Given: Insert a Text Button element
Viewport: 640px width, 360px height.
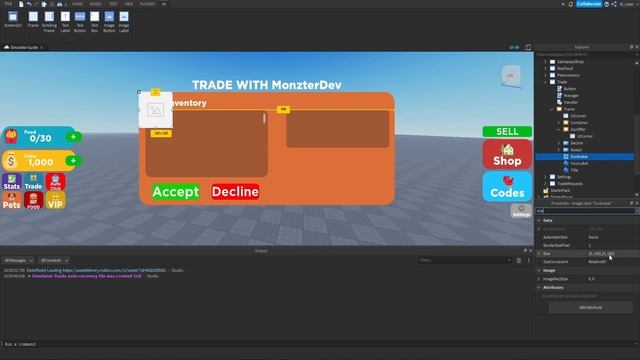Looking at the screenshot, I should tap(80, 21).
